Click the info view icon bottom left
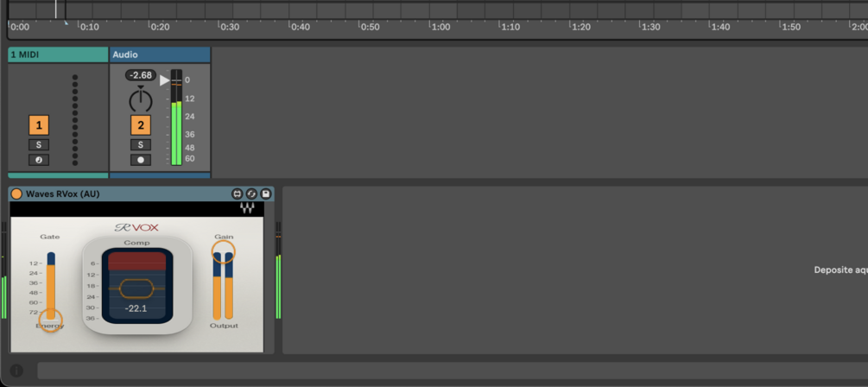This screenshot has height=387, width=868. coord(16,371)
